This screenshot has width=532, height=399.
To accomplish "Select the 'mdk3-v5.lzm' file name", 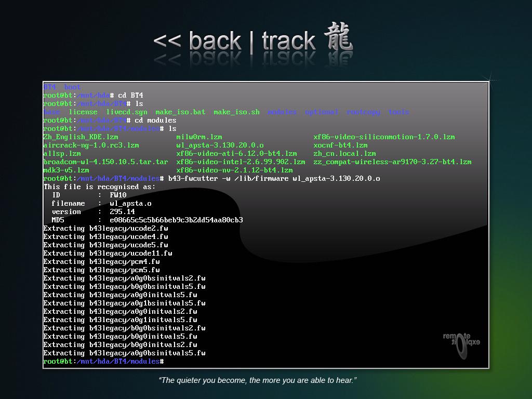I will 66,170.
